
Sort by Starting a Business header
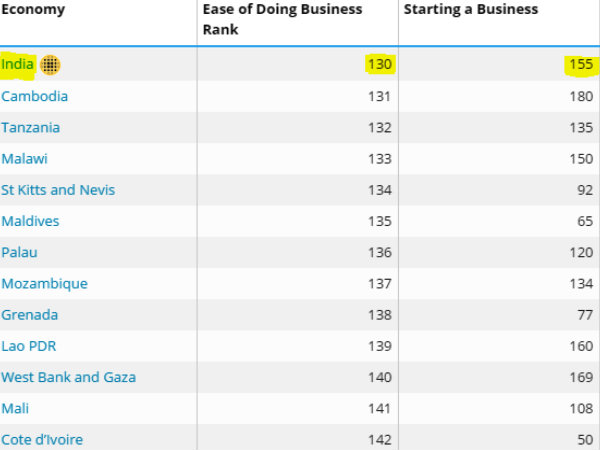pos(470,10)
